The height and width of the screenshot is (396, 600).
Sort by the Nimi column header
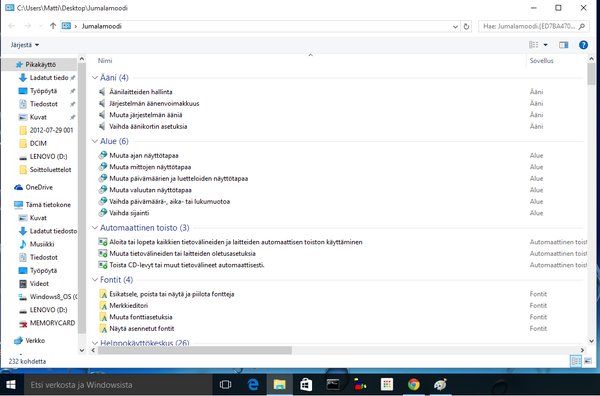[x=105, y=60]
